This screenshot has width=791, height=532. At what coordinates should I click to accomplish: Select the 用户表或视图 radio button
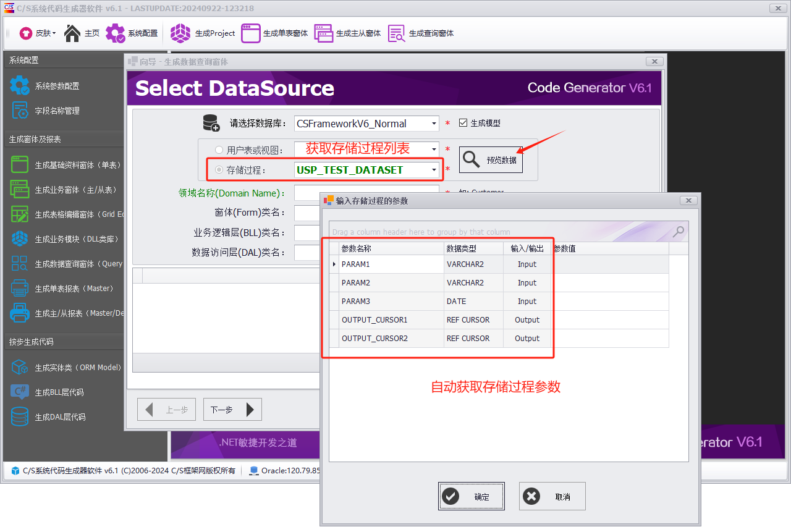click(x=219, y=150)
